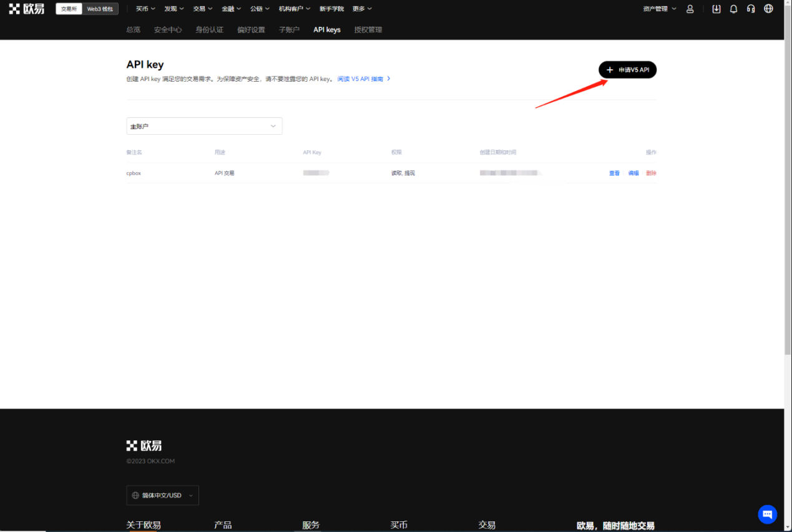Open 新手学院 in top navigation

point(331,9)
